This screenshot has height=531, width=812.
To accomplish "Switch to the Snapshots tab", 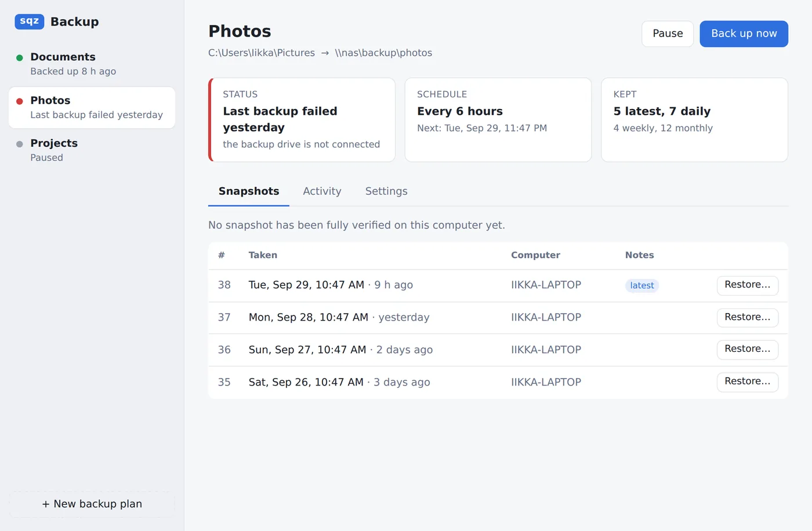I will coord(249,191).
